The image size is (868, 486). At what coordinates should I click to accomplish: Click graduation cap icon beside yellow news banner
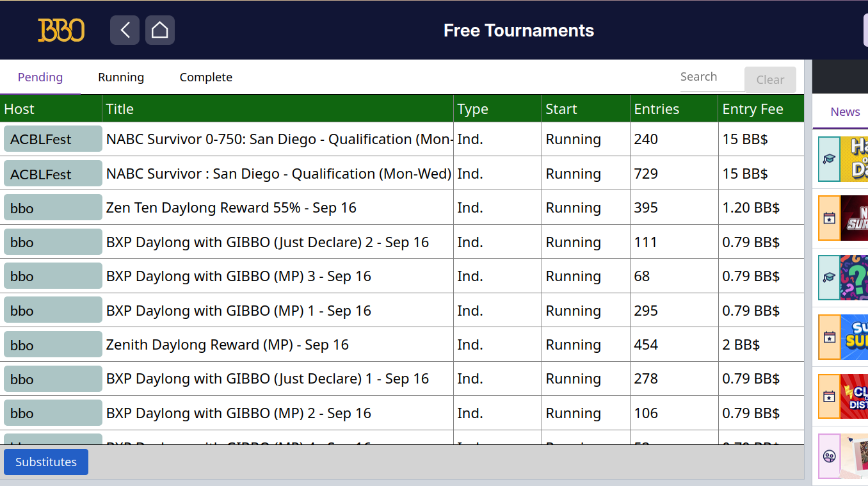[x=829, y=159]
